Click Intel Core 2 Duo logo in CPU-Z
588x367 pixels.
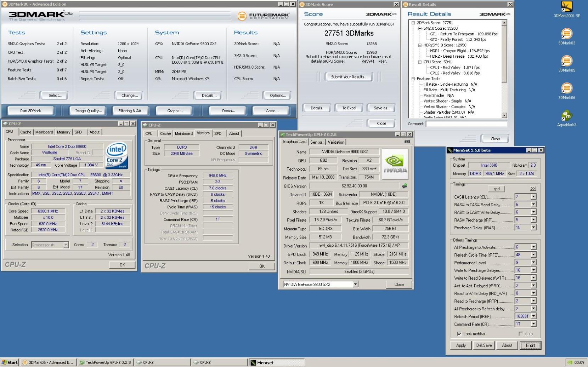[x=117, y=156]
